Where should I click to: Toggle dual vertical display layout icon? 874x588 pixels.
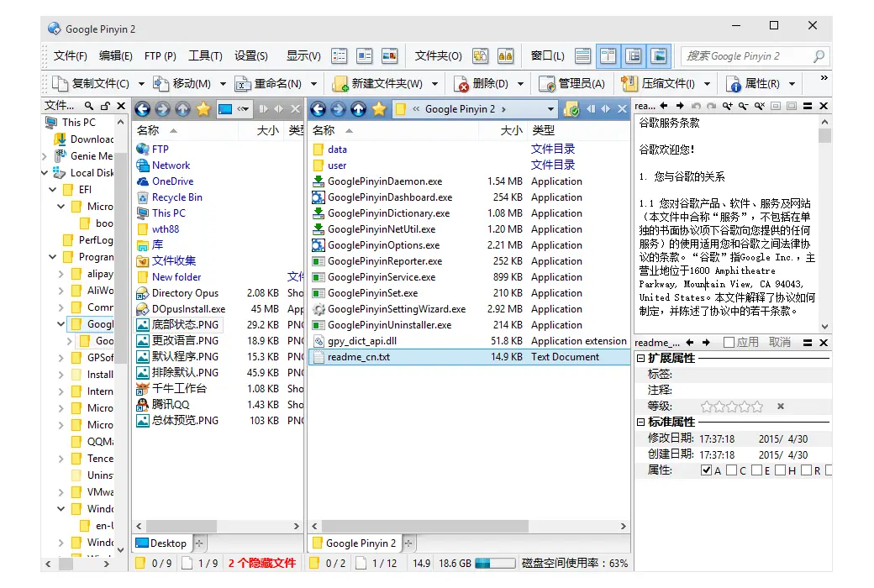608,55
